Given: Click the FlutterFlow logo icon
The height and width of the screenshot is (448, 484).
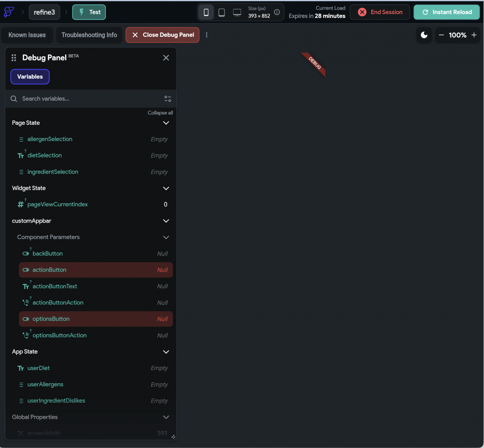Looking at the screenshot, I should tap(9, 12).
